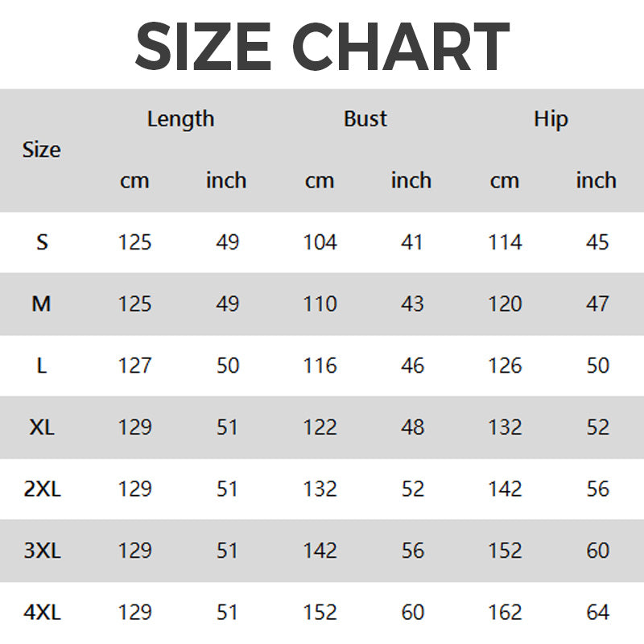Click the inch subheader under Bust
The height and width of the screenshot is (644, 644).
coord(411,180)
